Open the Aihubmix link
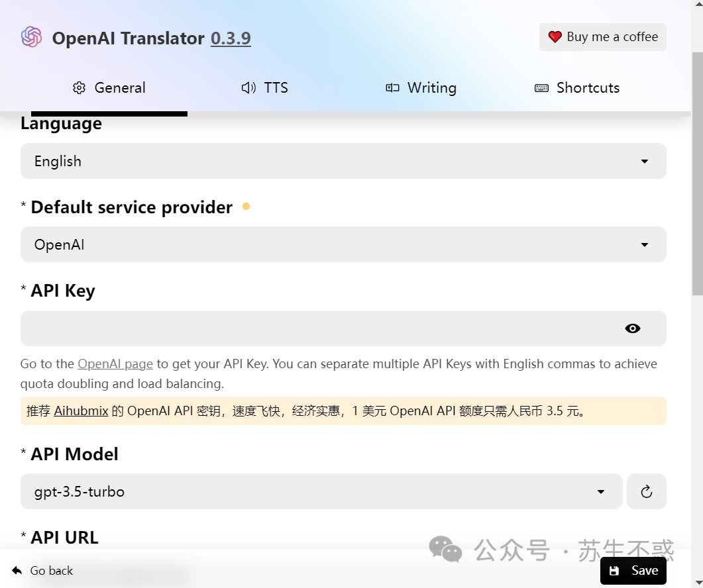 pyautogui.click(x=81, y=411)
